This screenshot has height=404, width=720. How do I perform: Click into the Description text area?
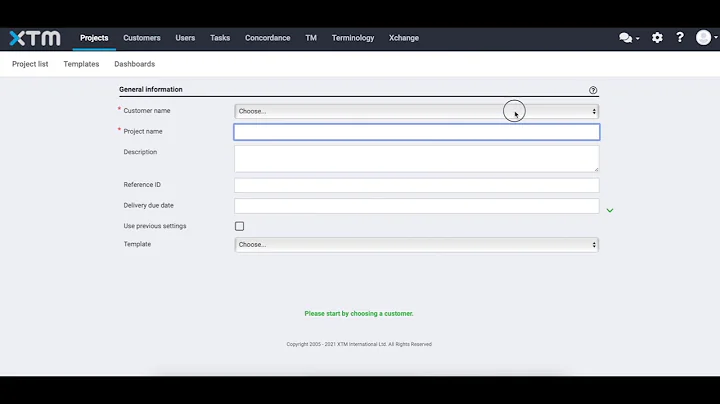[416, 159]
